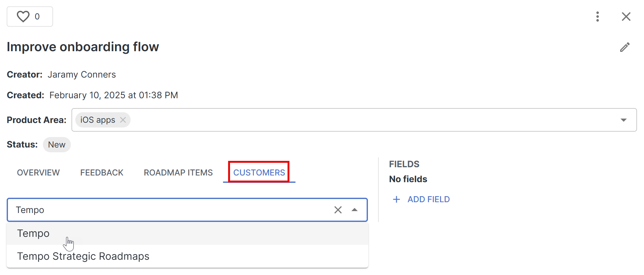Close the idea detail panel

tap(626, 16)
